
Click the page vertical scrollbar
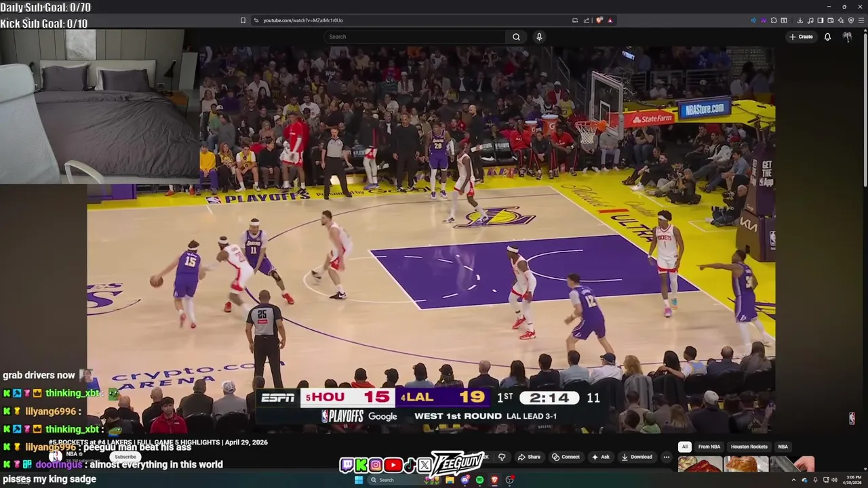point(865,108)
